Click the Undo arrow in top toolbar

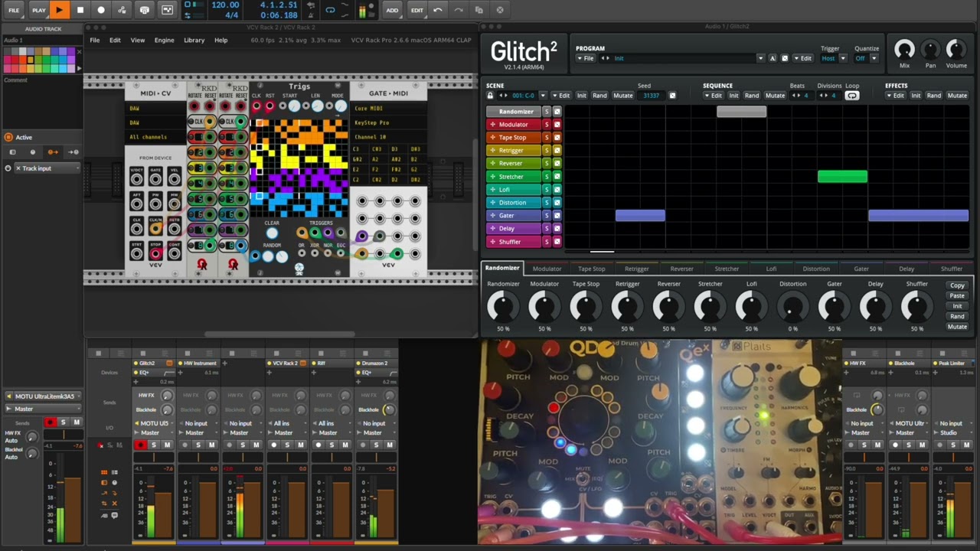coord(437,10)
